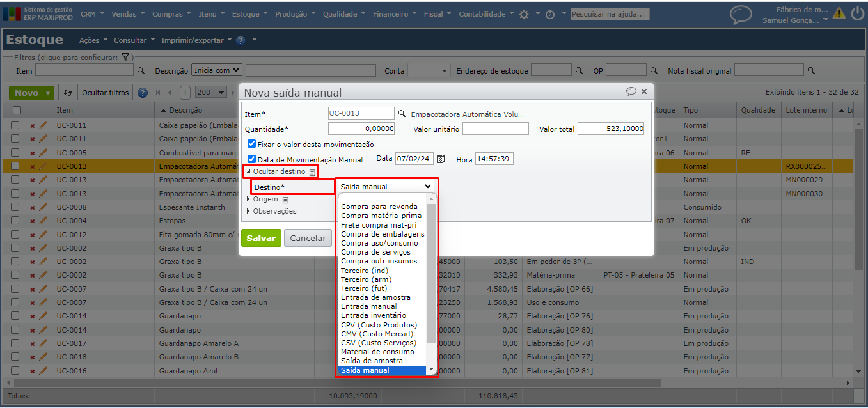Click the Cancelar button
This screenshot has width=868, height=408.
point(308,238)
